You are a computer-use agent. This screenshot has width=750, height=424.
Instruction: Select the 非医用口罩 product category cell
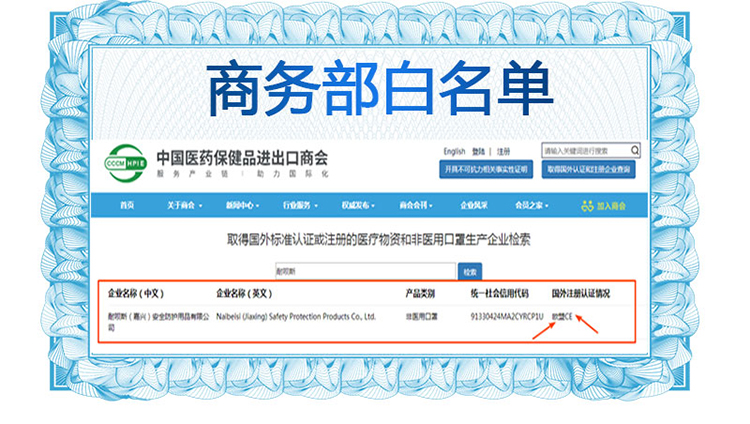tap(421, 316)
